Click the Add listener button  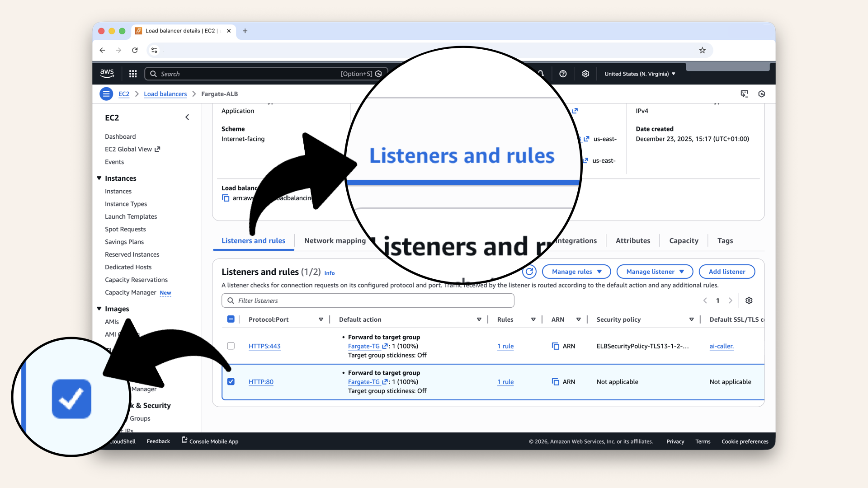pos(726,272)
